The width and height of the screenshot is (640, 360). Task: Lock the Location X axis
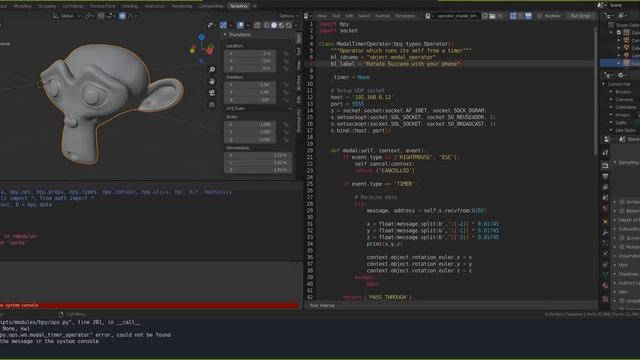pos(286,53)
